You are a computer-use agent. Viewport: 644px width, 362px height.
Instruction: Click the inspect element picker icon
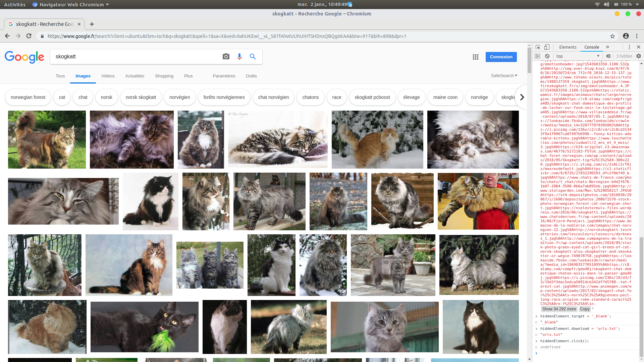click(538, 47)
